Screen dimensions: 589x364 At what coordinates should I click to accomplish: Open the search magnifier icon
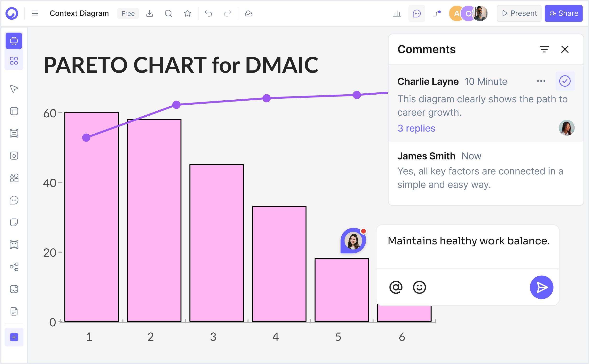coord(169,13)
